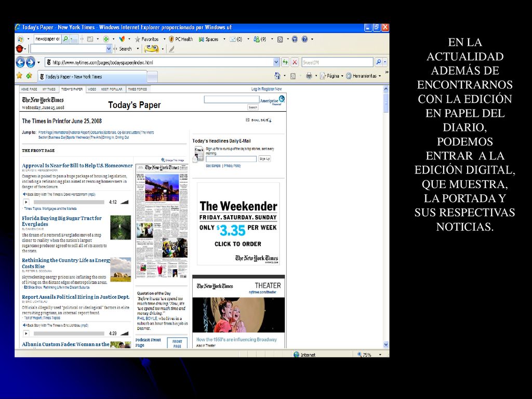Click the newspaper front page thumbnail
The height and width of the screenshot is (399, 532).
point(162,221)
